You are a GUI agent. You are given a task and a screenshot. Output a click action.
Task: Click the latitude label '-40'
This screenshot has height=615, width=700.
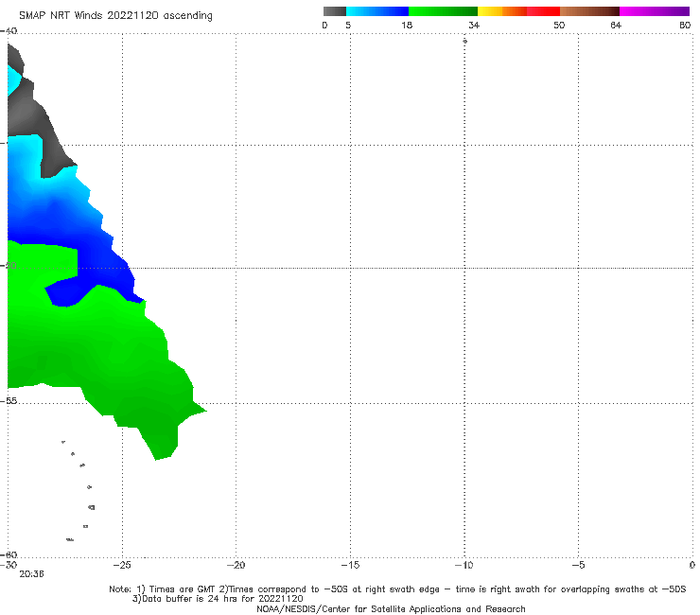tap(9, 31)
